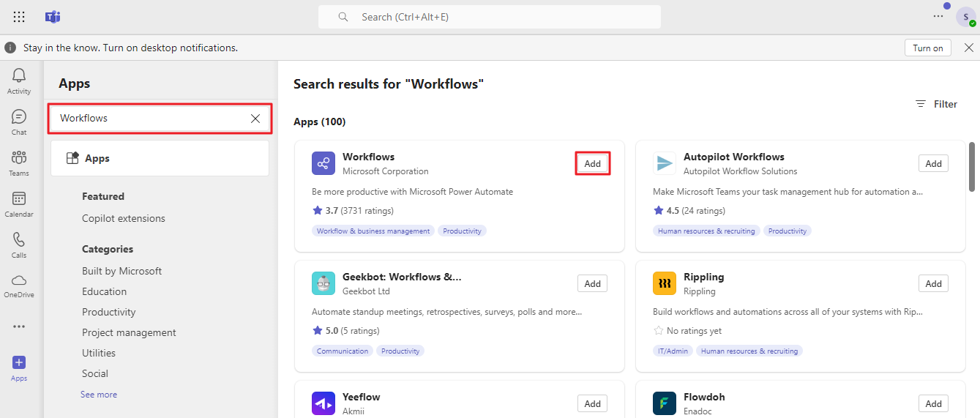
Task: Dismiss the desktop notifications banner
Action: [968, 48]
